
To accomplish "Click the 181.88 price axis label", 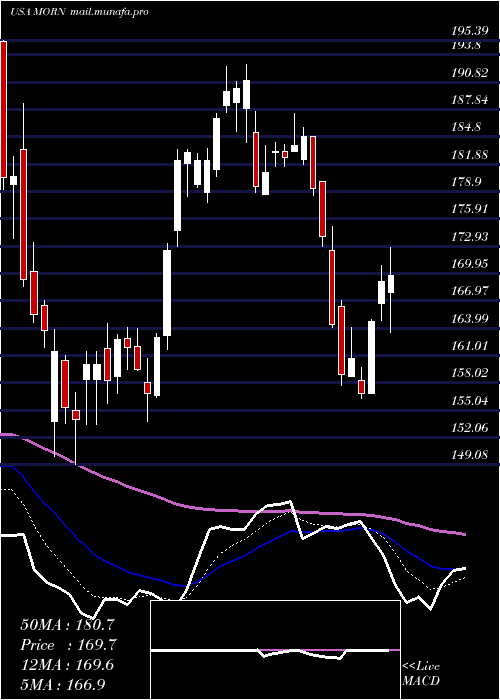I will click(x=469, y=155).
